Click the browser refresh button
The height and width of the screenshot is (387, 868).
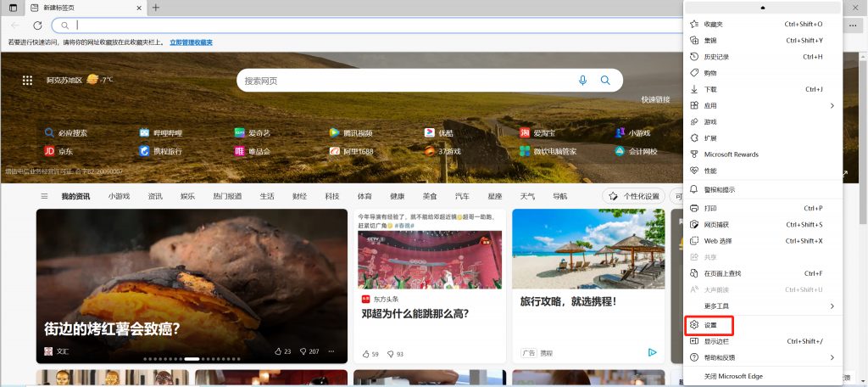coord(37,25)
